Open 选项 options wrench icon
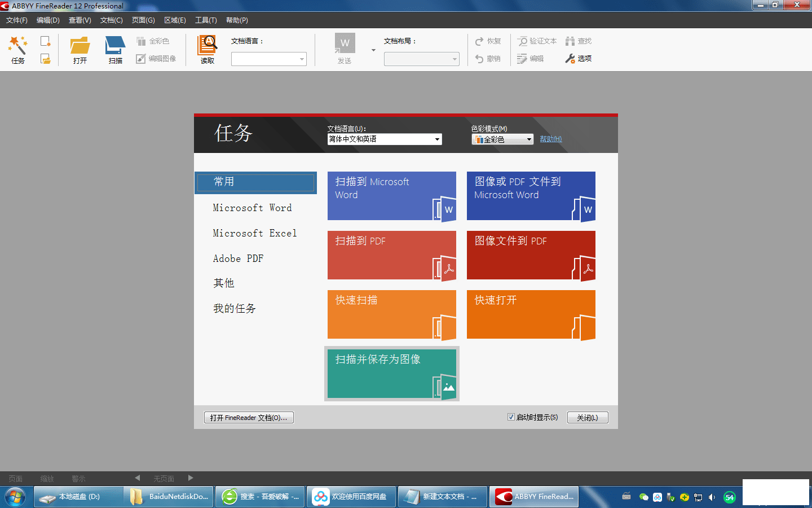 tap(579, 59)
